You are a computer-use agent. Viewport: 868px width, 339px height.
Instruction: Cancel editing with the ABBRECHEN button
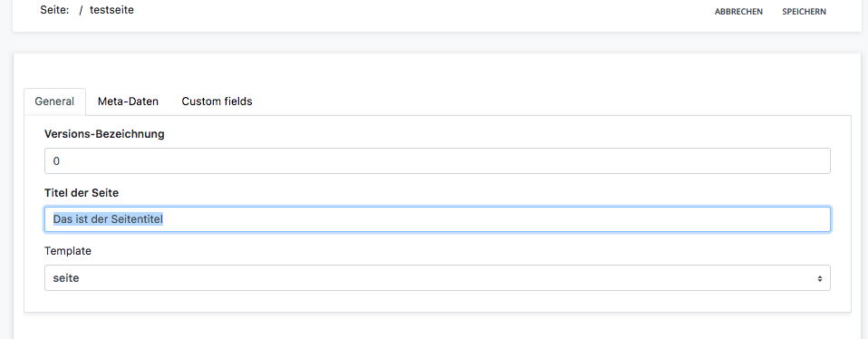738,12
